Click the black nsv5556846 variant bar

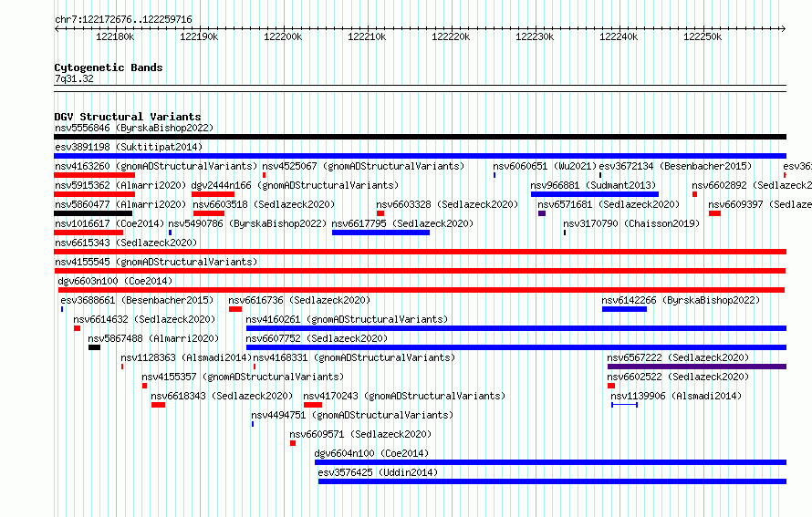pos(420,137)
